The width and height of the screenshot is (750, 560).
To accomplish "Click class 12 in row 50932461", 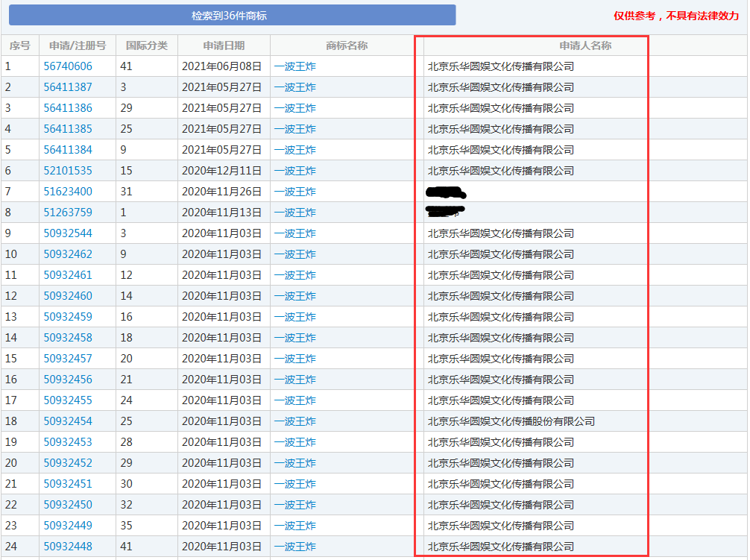I will click(126, 275).
